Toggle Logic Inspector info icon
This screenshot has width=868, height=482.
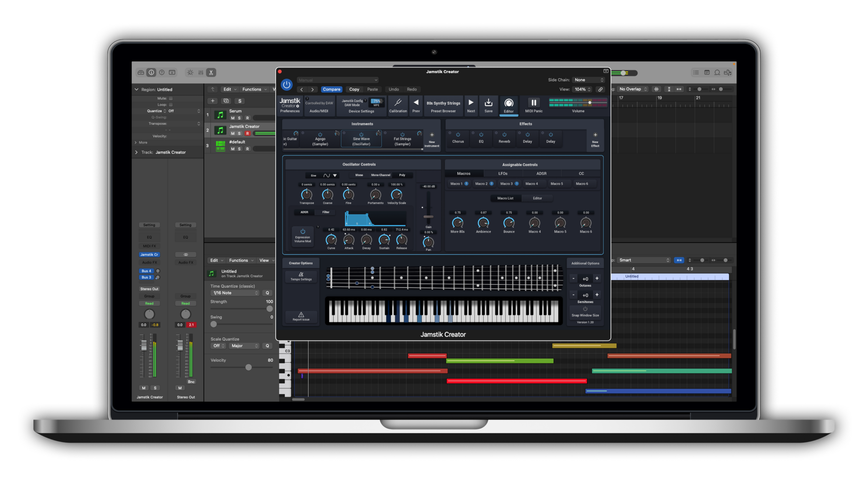click(151, 72)
